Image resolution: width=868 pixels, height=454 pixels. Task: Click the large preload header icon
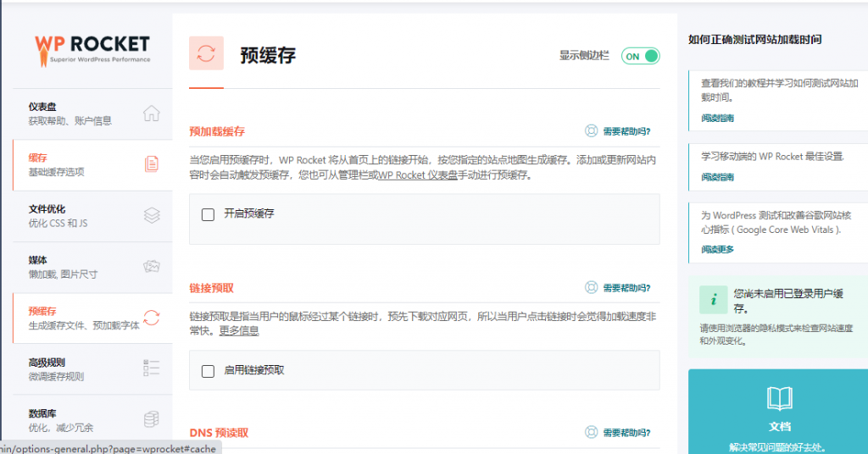tap(207, 53)
